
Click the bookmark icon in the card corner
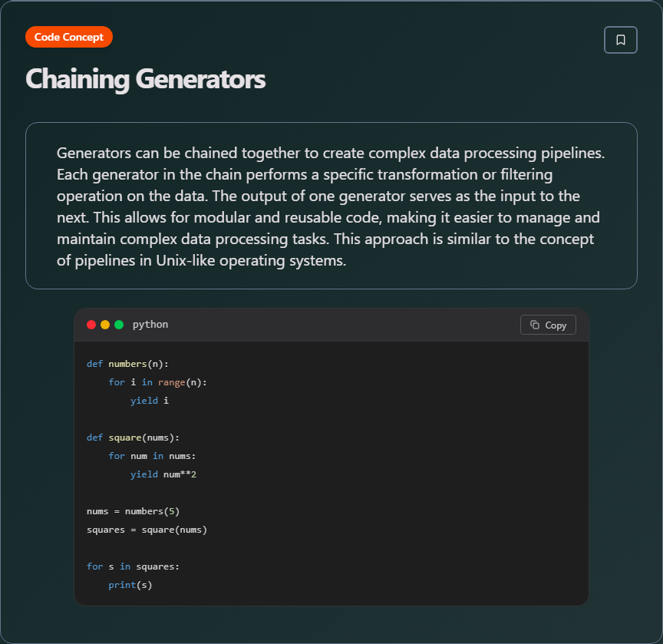click(x=621, y=40)
